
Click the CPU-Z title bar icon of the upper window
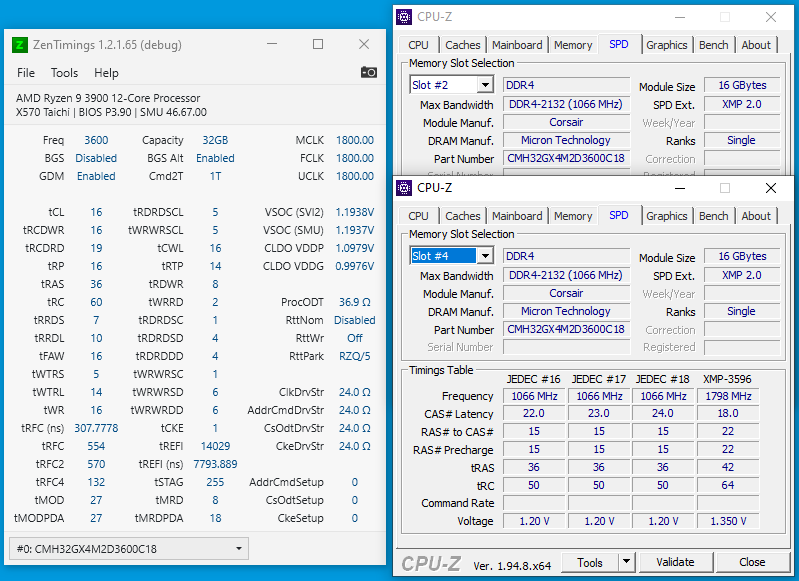pos(404,17)
